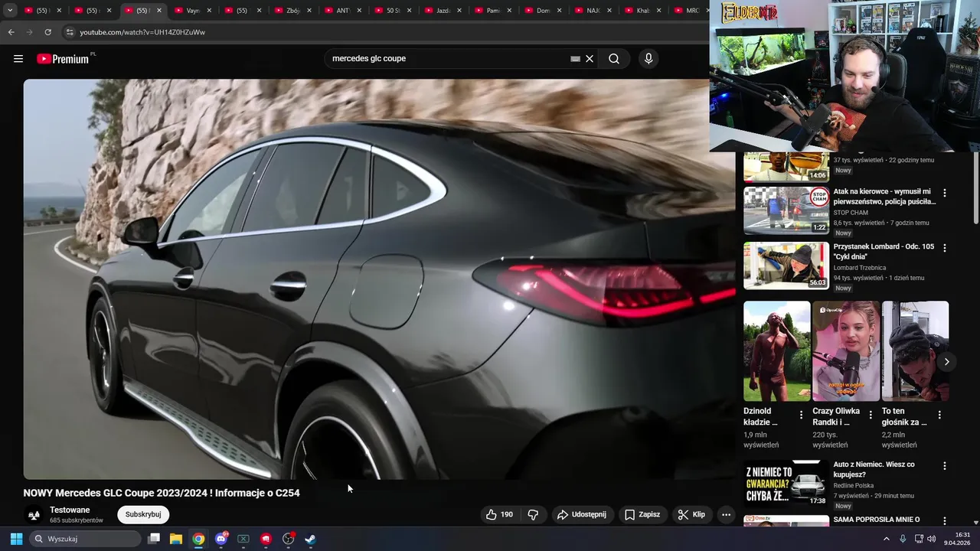This screenshot has width=980, height=551.
Task: Open options for 'Dzinold kładzie' short
Action: (x=801, y=415)
